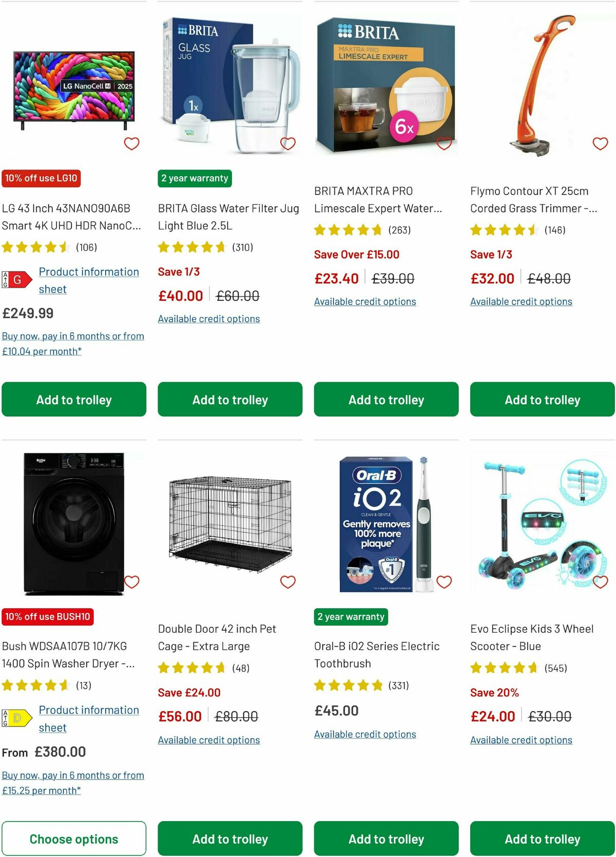616x857 pixels.
Task: Open Available credit options under the Evo scooter
Action: click(x=521, y=739)
